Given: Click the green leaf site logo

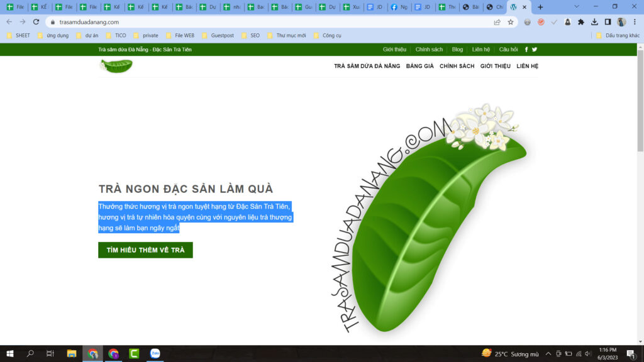Looking at the screenshot, I should (x=116, y=66).
